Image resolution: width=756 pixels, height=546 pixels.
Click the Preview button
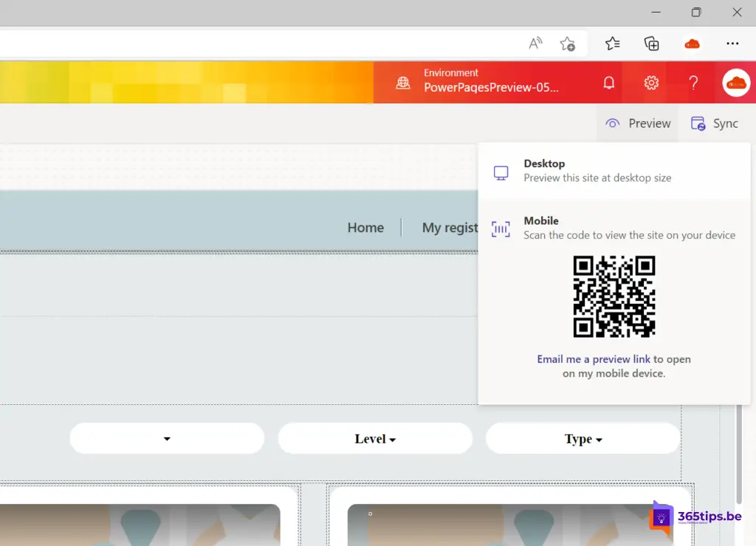pyautogui.click(x=638, y=123)
